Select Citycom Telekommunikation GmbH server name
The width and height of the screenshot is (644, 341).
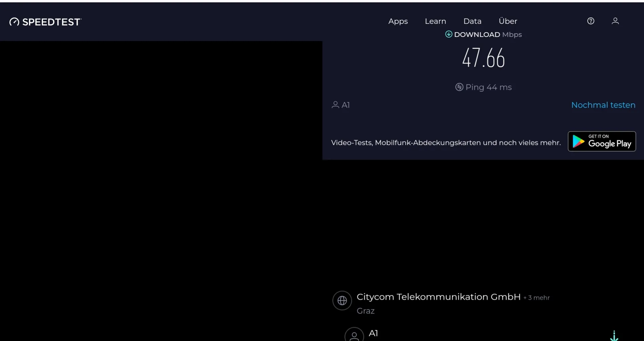point(438,297)
